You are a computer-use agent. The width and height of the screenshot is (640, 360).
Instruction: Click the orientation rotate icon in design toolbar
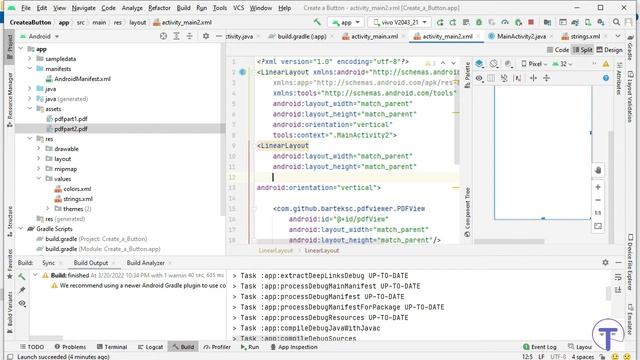tap(494, 64)
